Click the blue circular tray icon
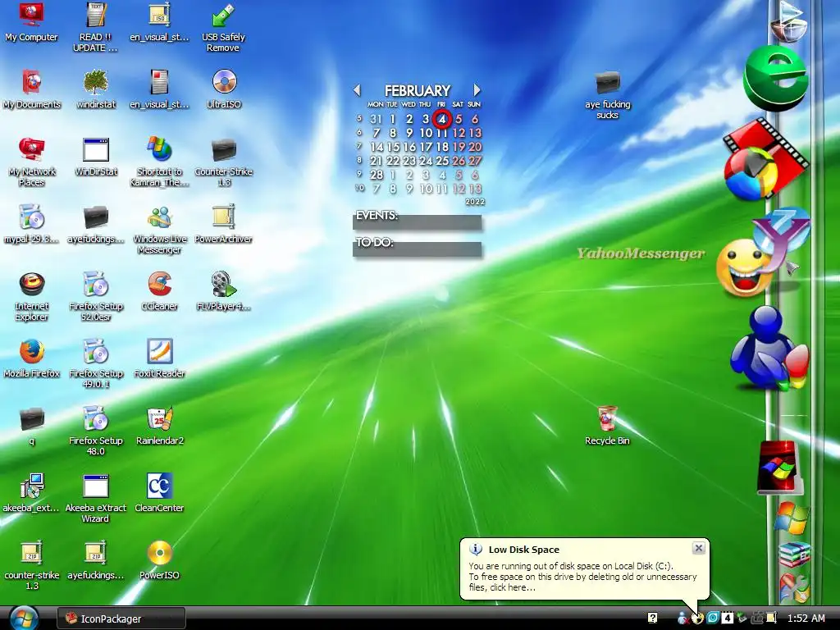The width and height of the screenshot is (840, 630). point(713,619)
